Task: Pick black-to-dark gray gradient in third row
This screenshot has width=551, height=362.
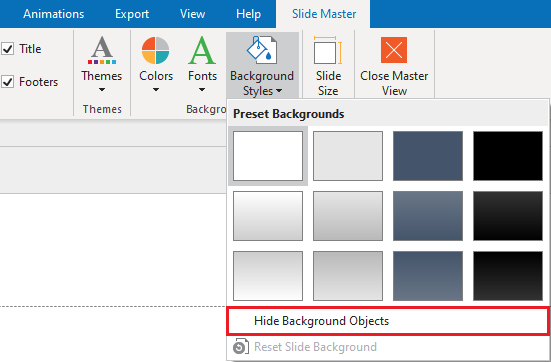Action: [508, 276]
